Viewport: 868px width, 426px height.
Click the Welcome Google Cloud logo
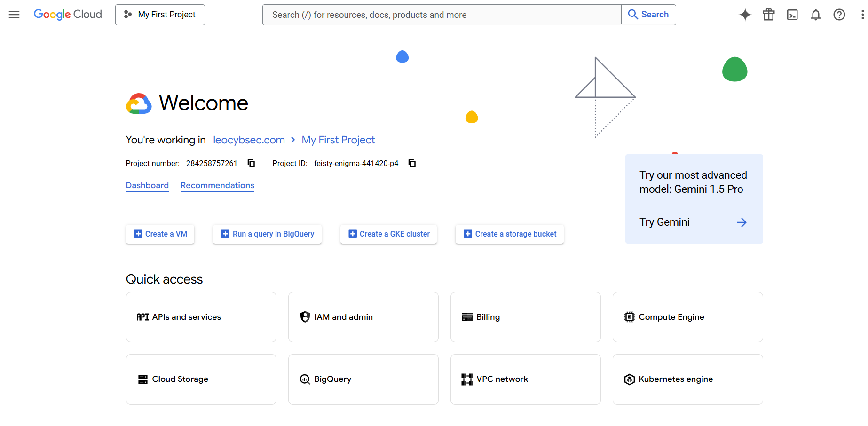[x=139, y=103]
